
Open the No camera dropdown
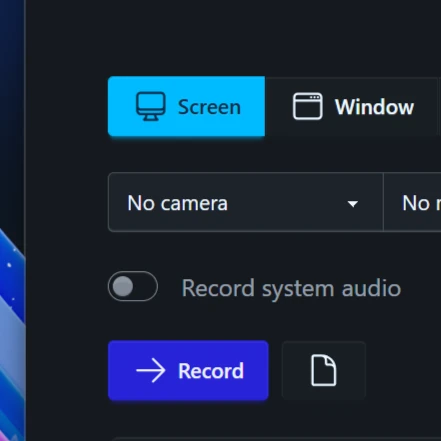click(246, 202)
